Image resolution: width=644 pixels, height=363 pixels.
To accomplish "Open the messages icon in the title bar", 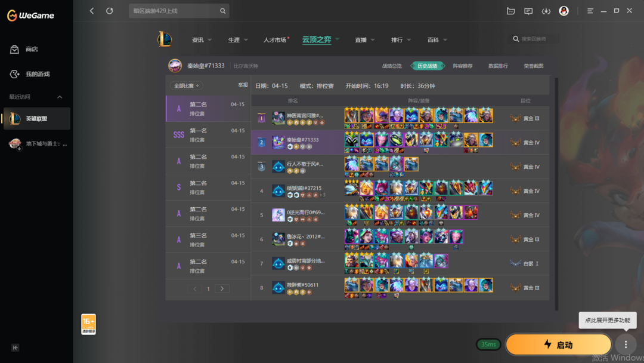I will click(x=528, y=11).
